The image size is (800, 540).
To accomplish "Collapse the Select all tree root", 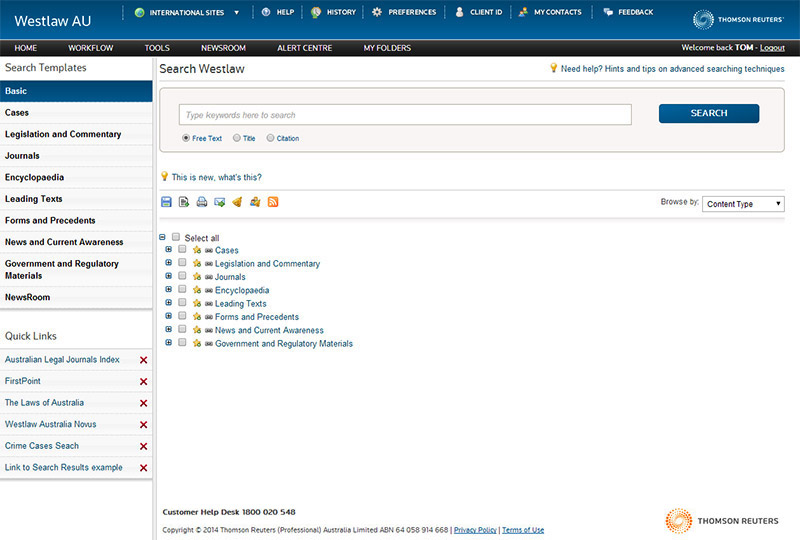I will tap(162, 237).
